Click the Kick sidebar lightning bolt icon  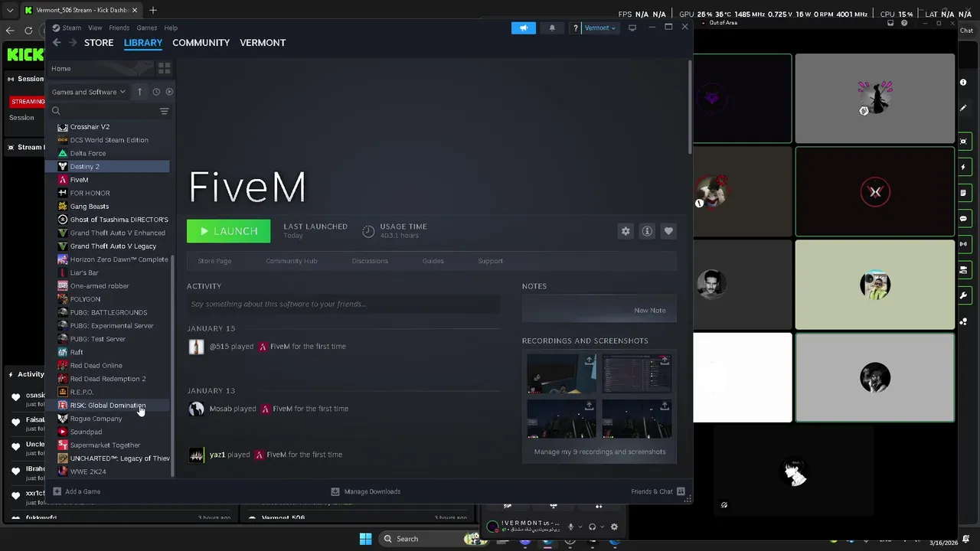(x=963, y=167)
